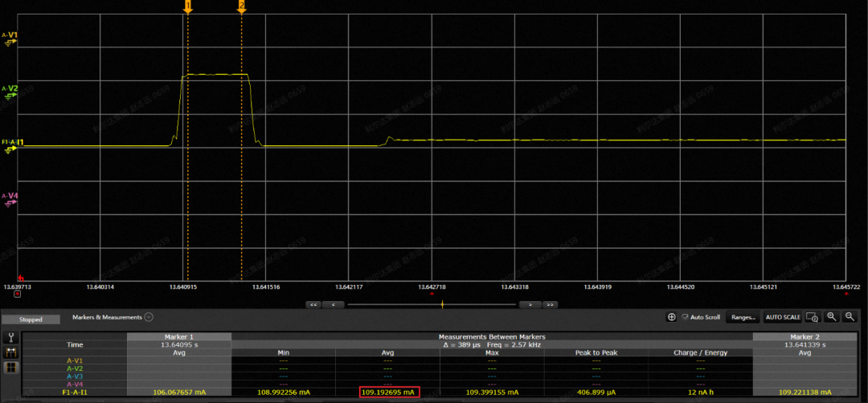
Task: Toggle the horizontal measurement icon in left panel
Action: tap(12, 352)
